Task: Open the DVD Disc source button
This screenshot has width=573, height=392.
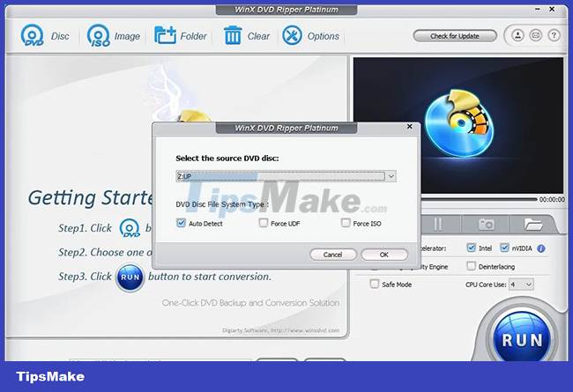Action: [x=45, y=36]
